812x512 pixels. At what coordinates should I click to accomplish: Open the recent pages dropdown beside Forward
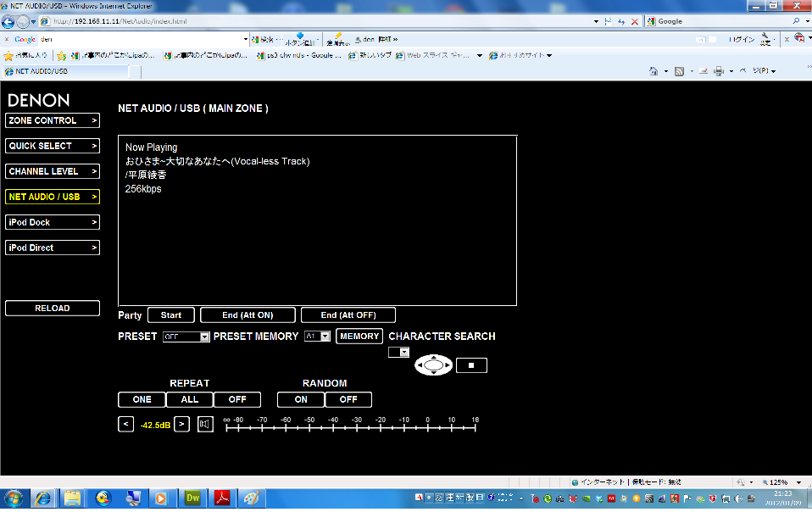click(x=33, y=22)
